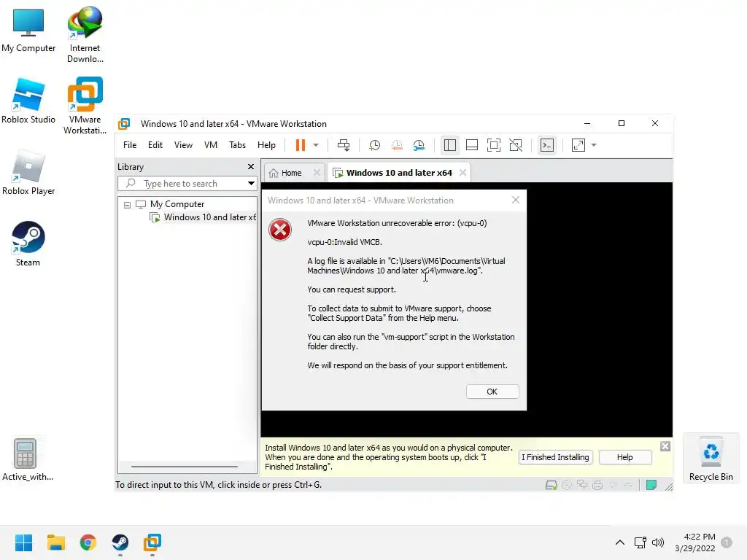This screenshot has width=747, height=560.
Task: Open the Steam desktop shortcut
Action: point(28,244)
